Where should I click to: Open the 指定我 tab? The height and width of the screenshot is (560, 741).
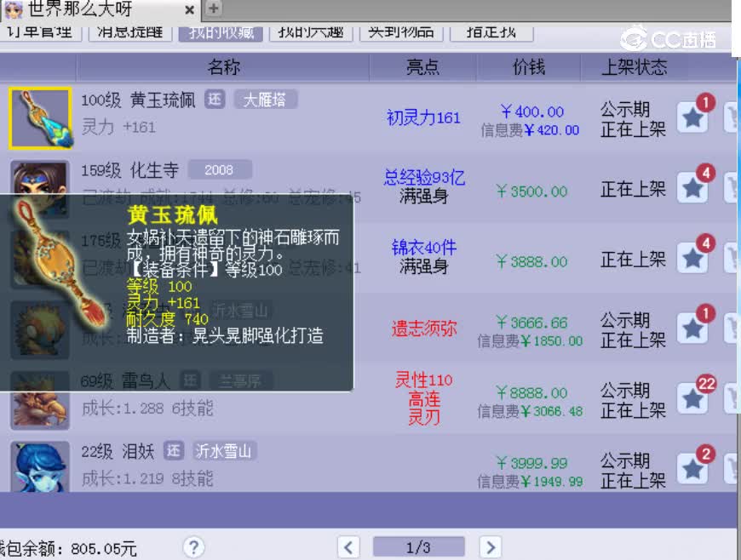[x=491, y=33]
